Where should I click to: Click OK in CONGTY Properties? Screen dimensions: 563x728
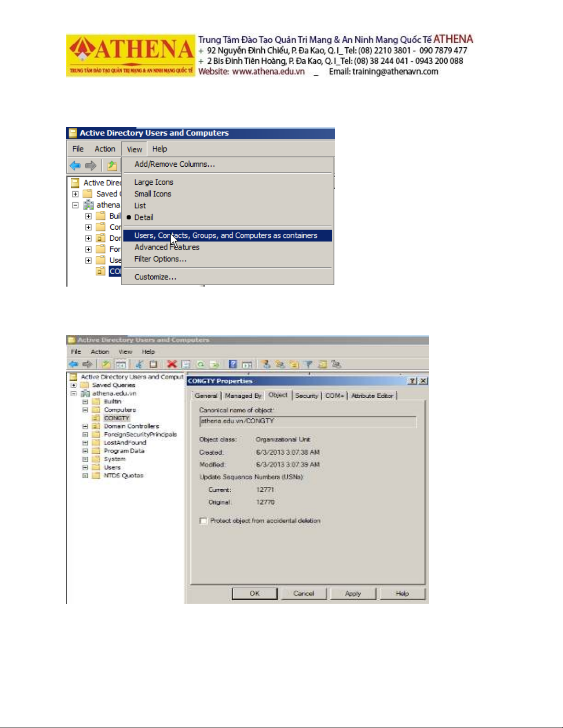pos(255,593)
